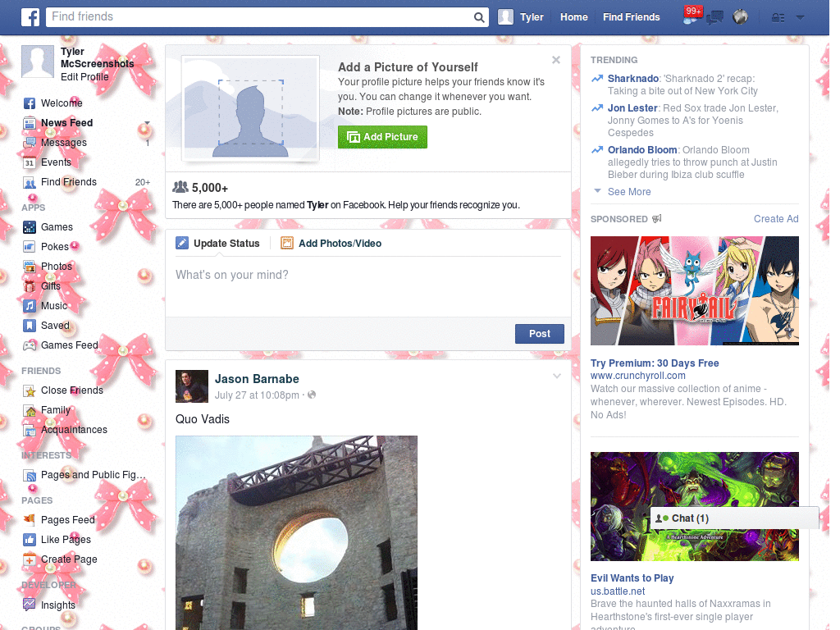Select the Add Photos/Video tab

tap(331, 243)
